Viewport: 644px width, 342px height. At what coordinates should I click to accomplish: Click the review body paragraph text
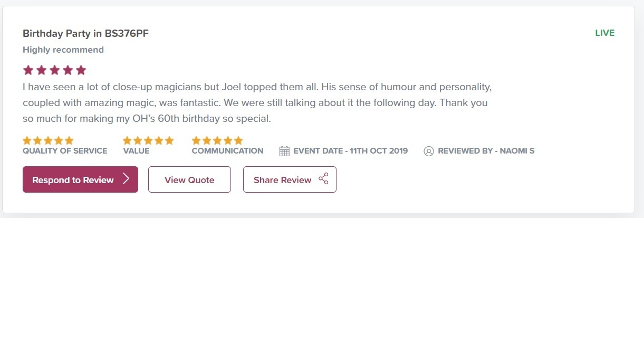[257, 102]
